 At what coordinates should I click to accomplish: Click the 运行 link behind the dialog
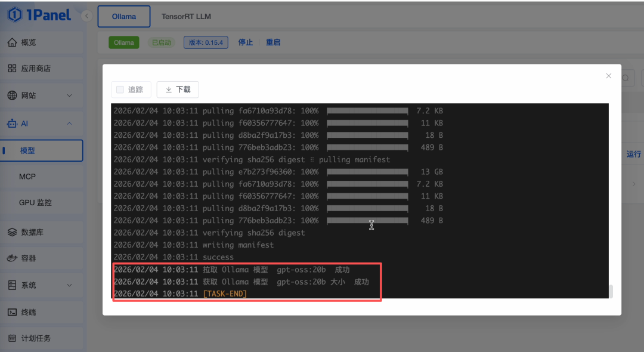634,154
